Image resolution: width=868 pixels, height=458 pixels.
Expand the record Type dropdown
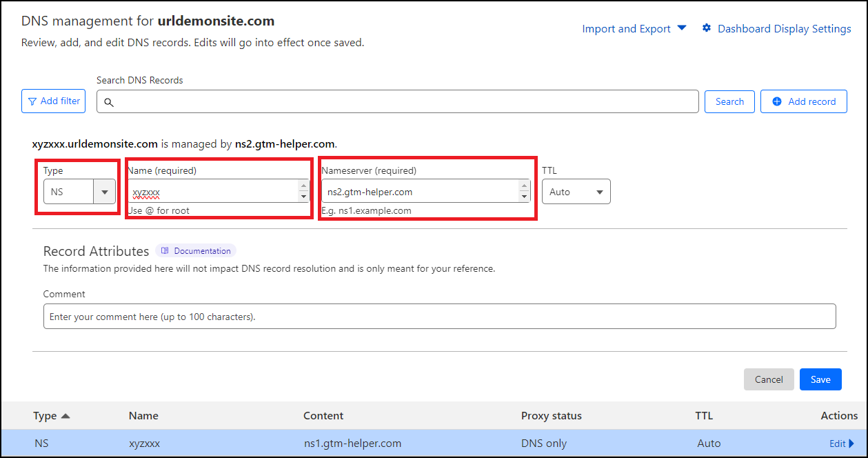pos(105,192)
